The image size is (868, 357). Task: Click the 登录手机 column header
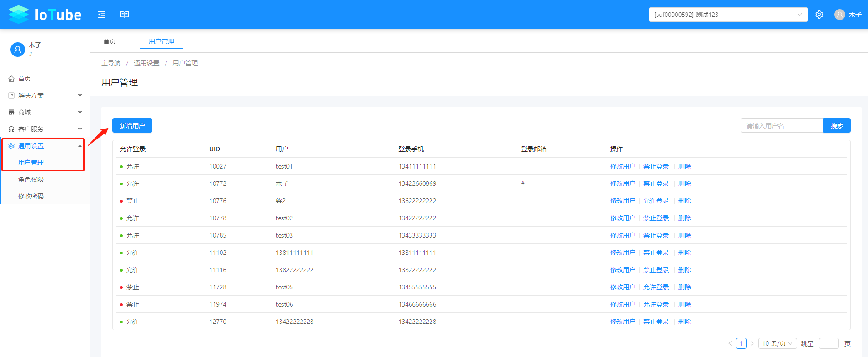411,149
